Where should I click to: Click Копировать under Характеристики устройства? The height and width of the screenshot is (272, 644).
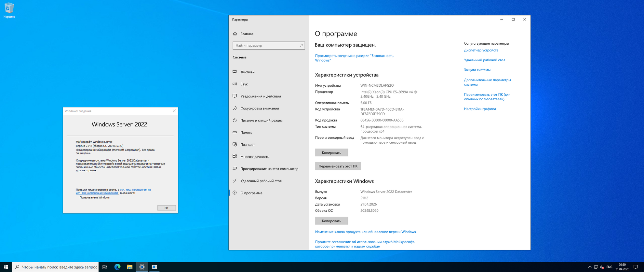[331, 152]
